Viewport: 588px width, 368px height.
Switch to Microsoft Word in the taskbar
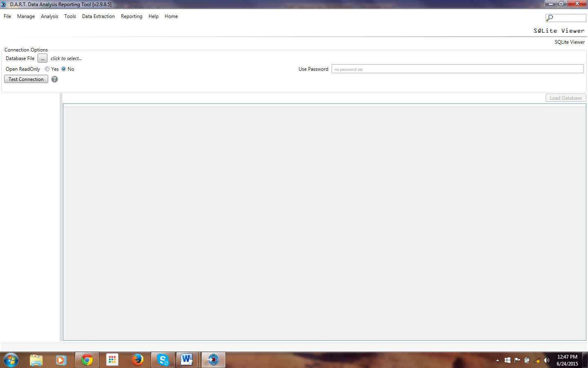coord(187,360)
